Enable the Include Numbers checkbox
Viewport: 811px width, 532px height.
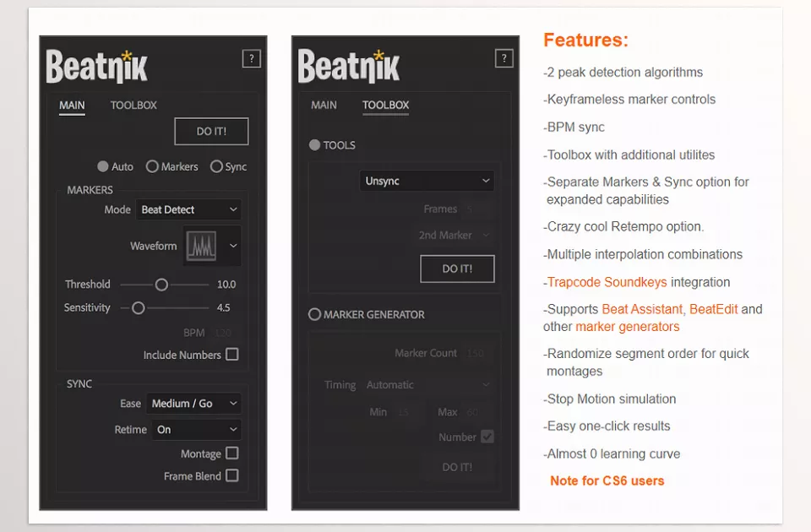(x=232, y=354)
